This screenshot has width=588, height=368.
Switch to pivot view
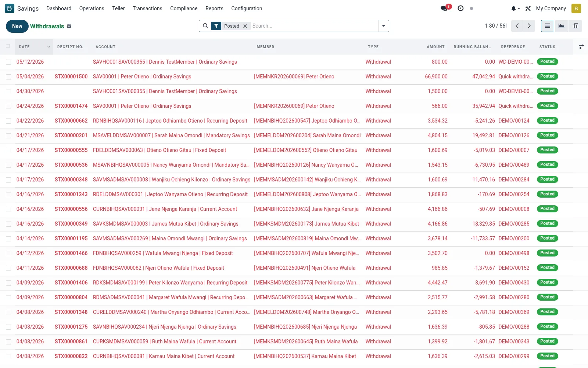[576, 26]
